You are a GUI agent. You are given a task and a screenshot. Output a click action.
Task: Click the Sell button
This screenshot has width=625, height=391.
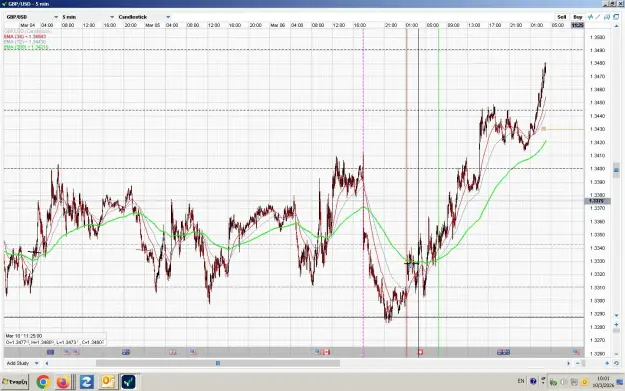click(562, 17)
